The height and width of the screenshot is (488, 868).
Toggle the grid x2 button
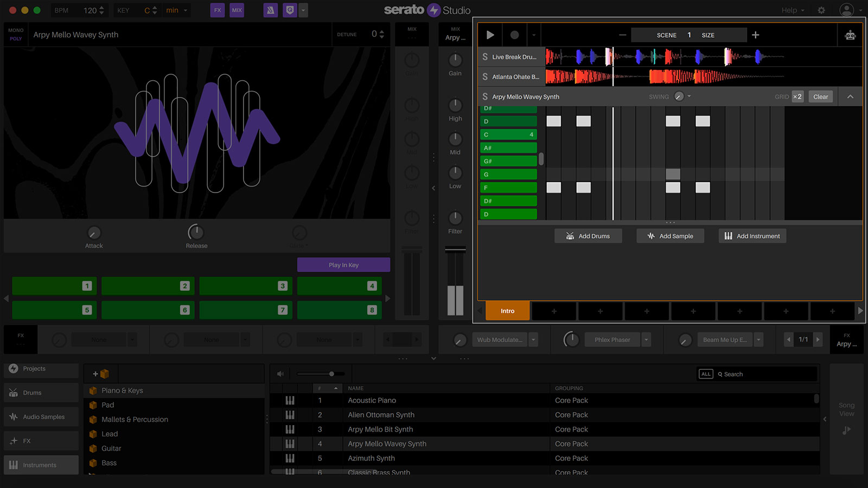tap(797, 97)
